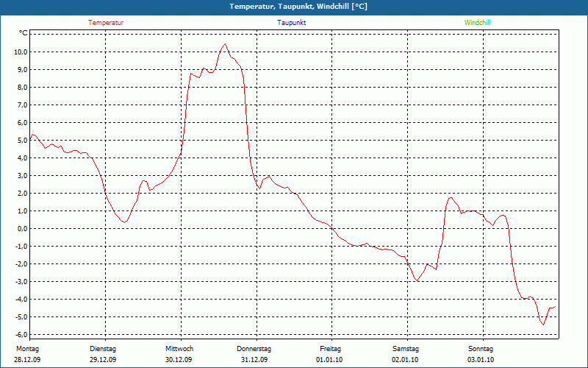Select the 8,0 y-axis value
Image resolution: width=588 pixels, height=368 pixels.
(x=22, y=87)
